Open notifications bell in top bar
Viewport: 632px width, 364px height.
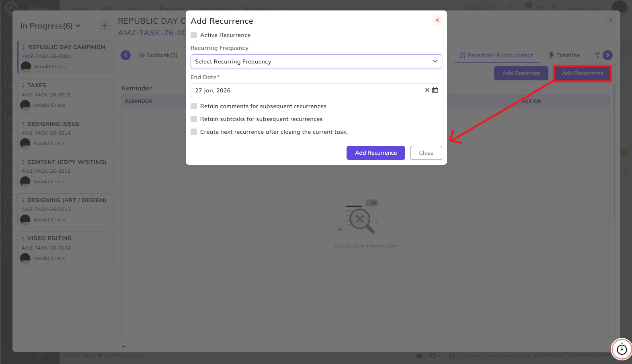pos(526,8)
